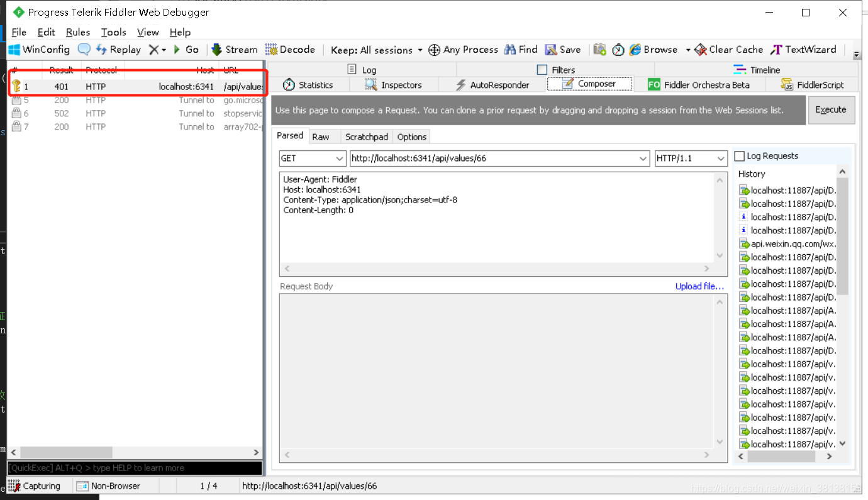Open the View menu
This screenshot has width=868, height=500.
click(x=148, y=32)
